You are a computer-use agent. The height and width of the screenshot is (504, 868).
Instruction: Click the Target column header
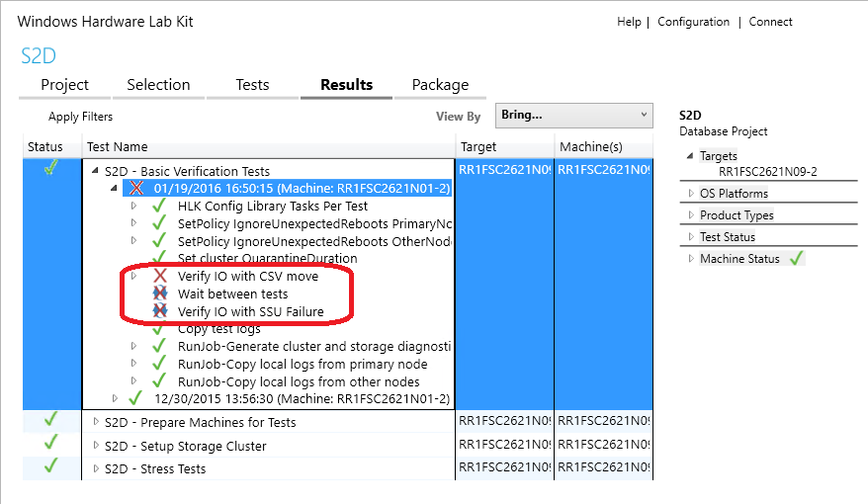[x=478, y=147]
